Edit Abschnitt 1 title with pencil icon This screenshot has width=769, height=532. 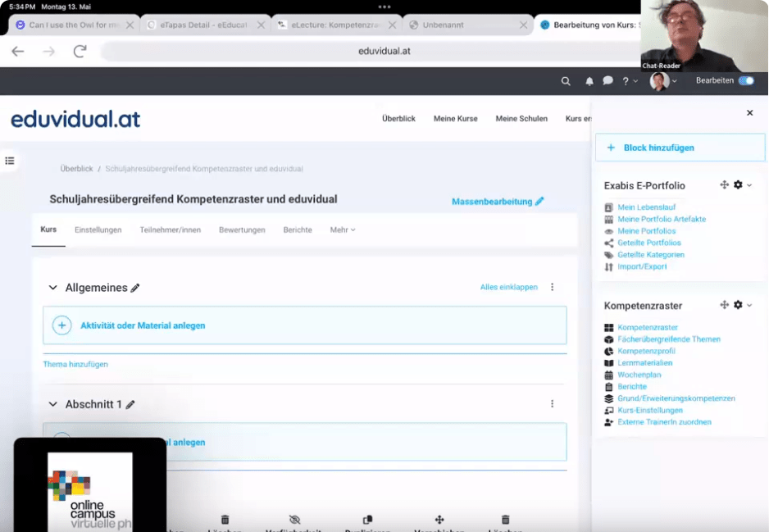pos(130,404)
